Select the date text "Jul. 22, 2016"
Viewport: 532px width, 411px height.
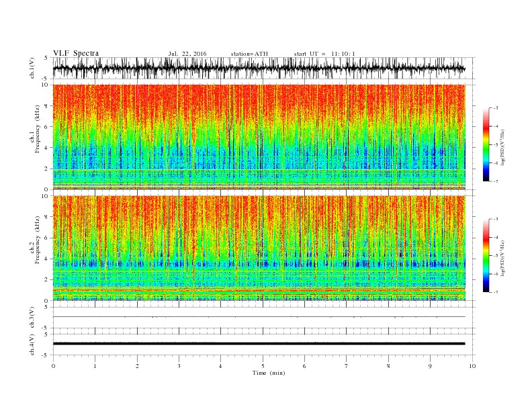pos(187,54)
